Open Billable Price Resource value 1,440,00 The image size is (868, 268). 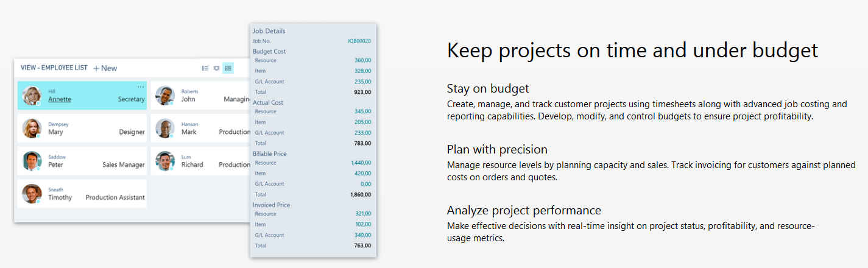361,163
